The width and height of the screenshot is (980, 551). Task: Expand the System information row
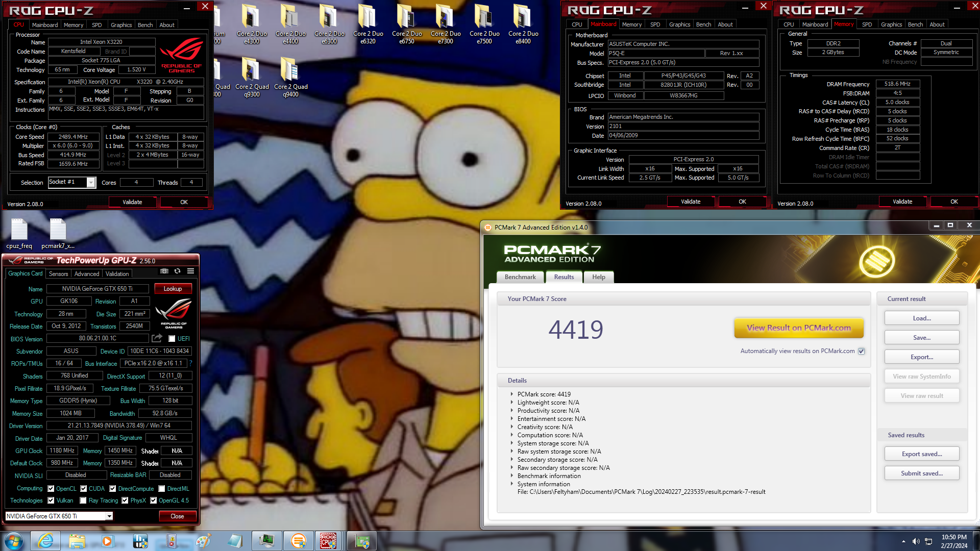click(x=512, y=484)
